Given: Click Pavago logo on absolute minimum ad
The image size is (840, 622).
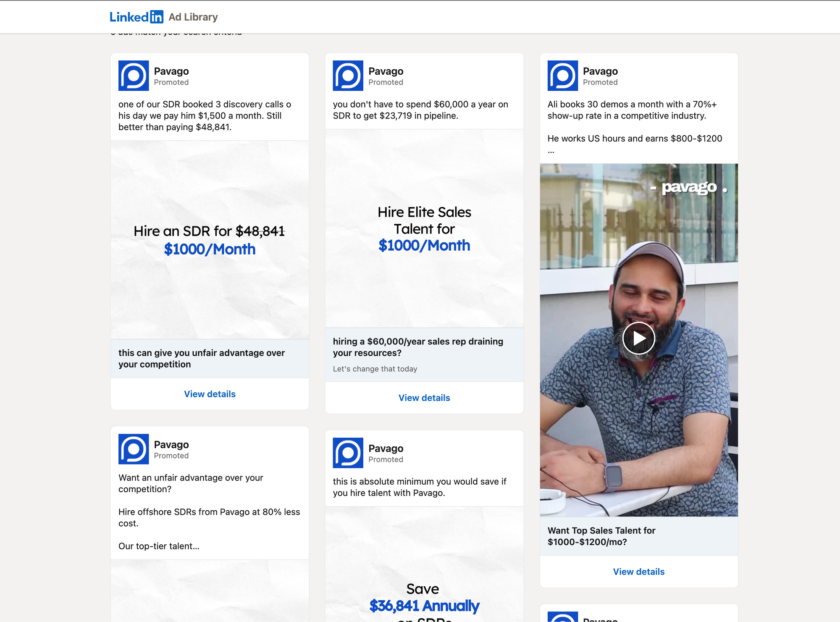Looking at the screenshot, I should (x=348, y=453).
